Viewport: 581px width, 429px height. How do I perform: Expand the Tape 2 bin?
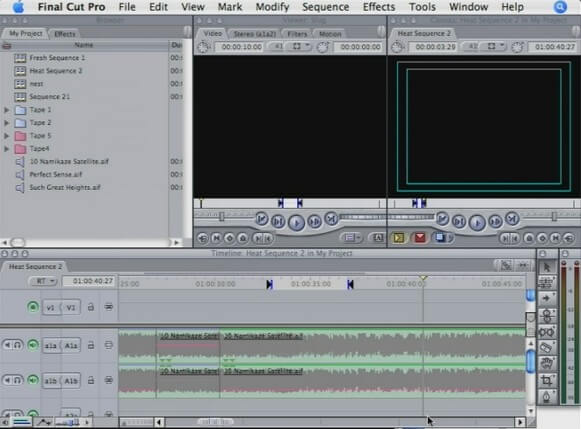pyautogui.click(x=6, y=123)
